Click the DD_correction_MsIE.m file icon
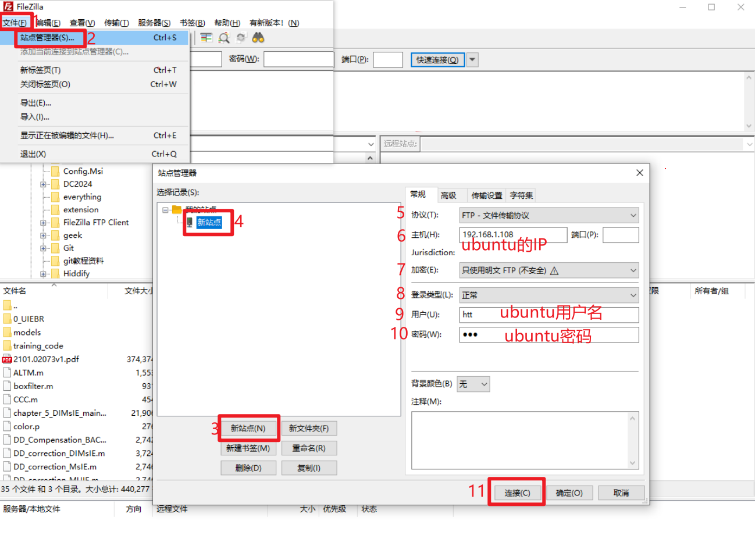Screen dimensions: 755x560 (x=7, y=466)
